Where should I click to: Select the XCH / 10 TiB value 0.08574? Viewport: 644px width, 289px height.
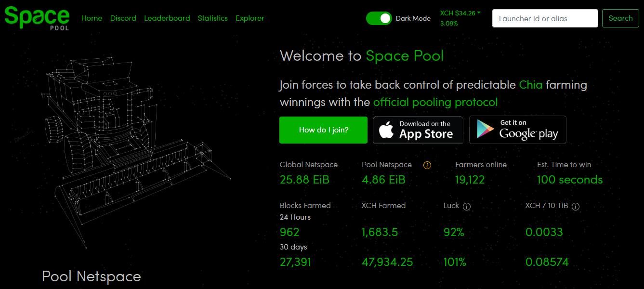[x=547, y=263]
